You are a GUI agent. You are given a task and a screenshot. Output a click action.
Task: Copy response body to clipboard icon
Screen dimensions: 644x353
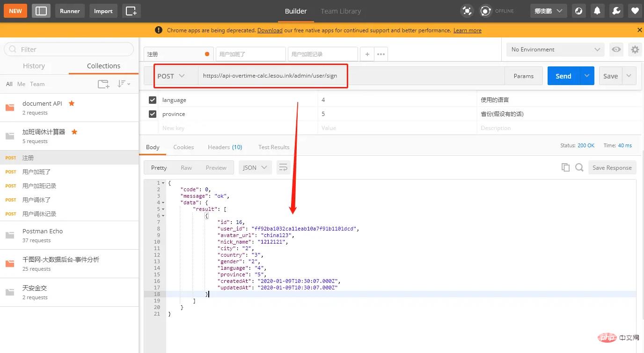(x=565, y=167)
